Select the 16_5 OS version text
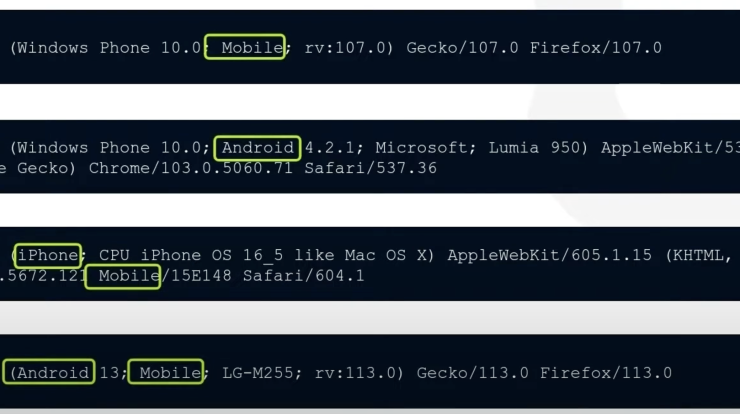Viewport: 740px width, 414px height. (x=263, y=255)
